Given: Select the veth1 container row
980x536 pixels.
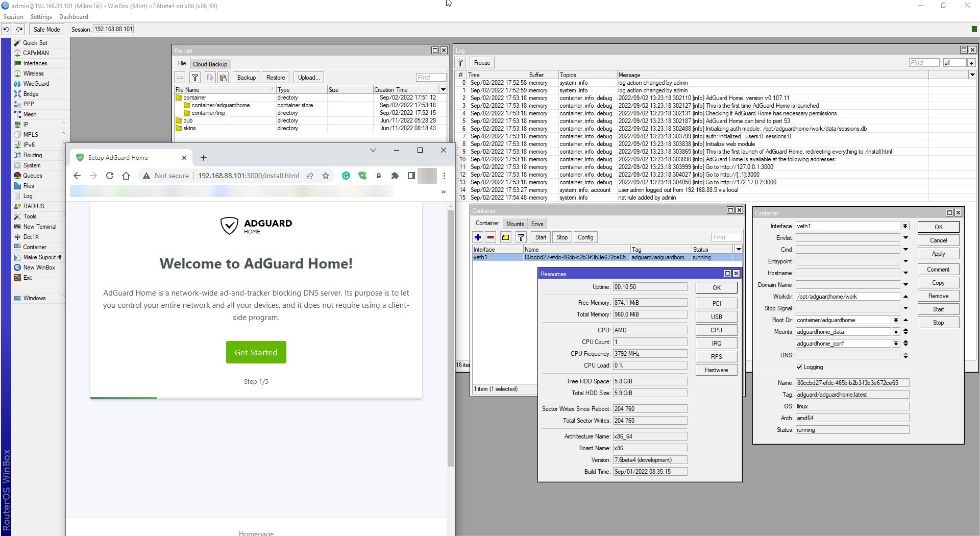Looking at the screenshot, I should click(x=606, y=257).
